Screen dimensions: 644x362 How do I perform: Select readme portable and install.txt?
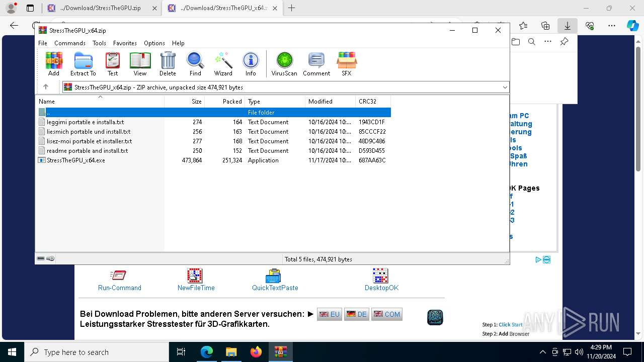pyautogui.click(x=213, y=151)
